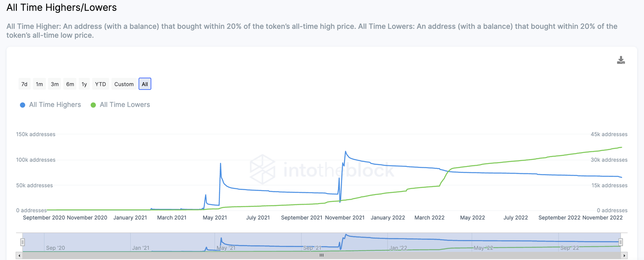The width and height of the screenshot is (644, 260).
Task: Click the download chart icon
Action: coord(621,60)
